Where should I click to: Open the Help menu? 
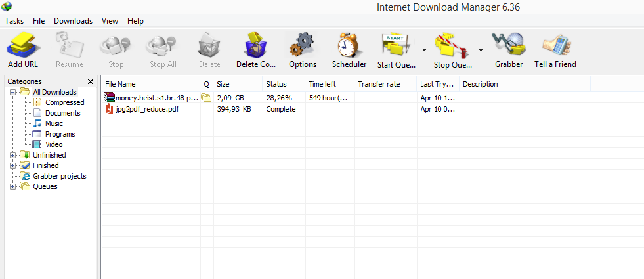135,21
